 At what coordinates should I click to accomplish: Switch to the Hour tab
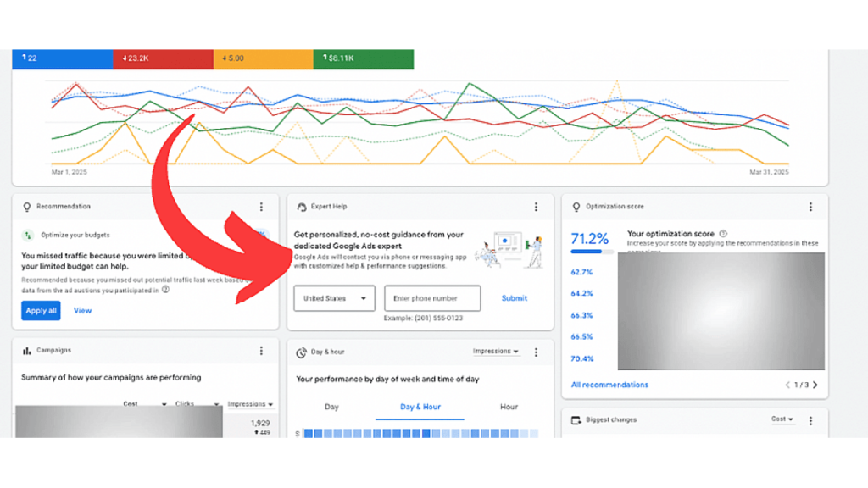click(x=508, y=407)
